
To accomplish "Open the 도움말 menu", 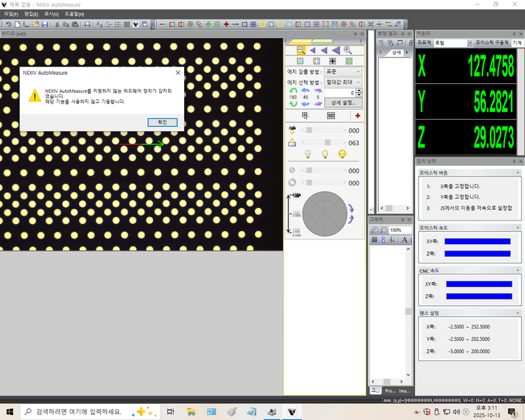I will pos(73,14).
